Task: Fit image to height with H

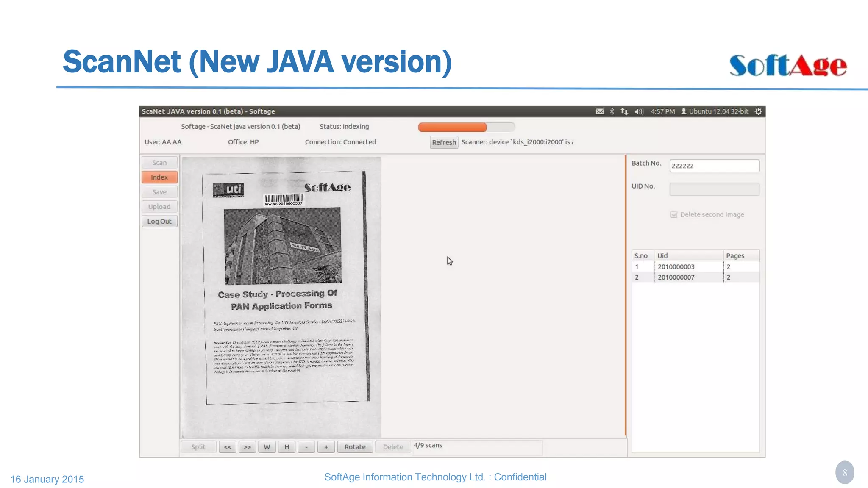Action: pyautogui.click(x=287, y=447)
